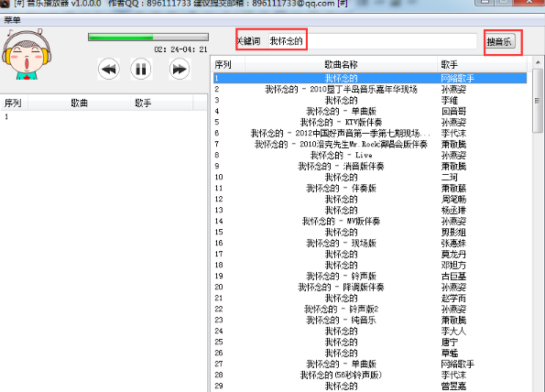
Task: Select row 29 song by 曾昱嘉
Action: point(370,387)
